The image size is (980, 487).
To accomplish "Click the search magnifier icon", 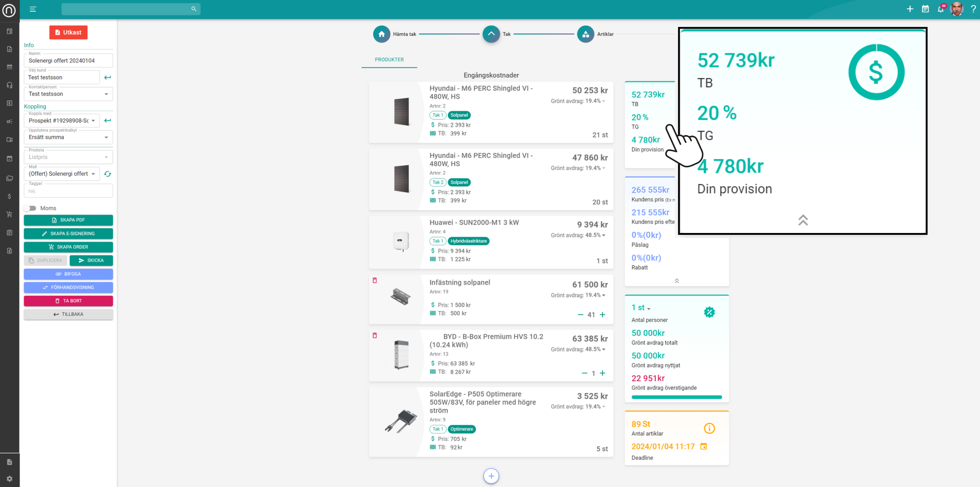I will [x=194, y=9].
